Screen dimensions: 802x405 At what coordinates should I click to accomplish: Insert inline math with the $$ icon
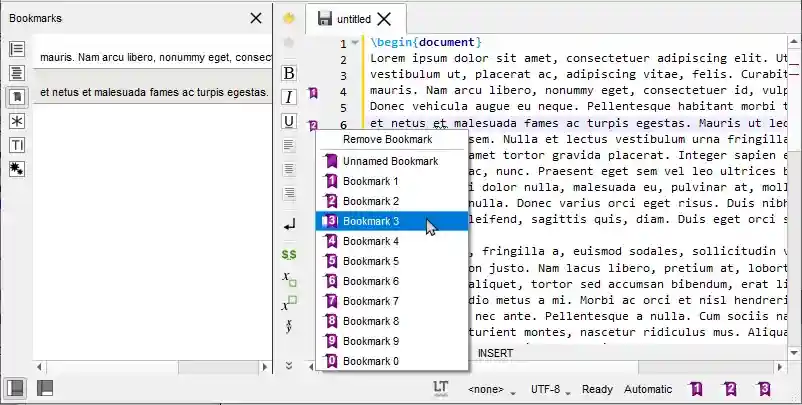(x=289, y=255)
